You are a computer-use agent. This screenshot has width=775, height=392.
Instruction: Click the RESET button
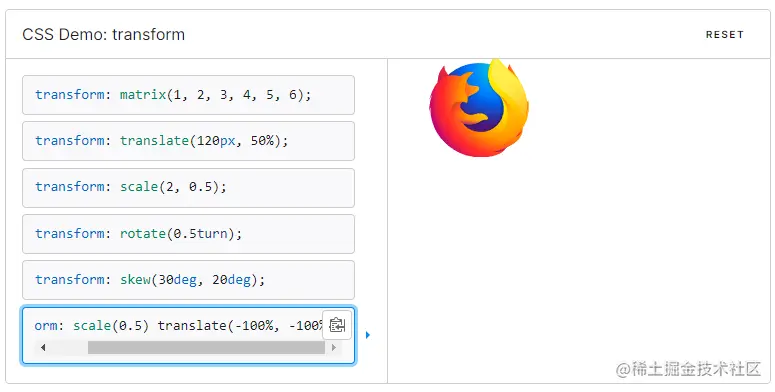coord(725,35)
